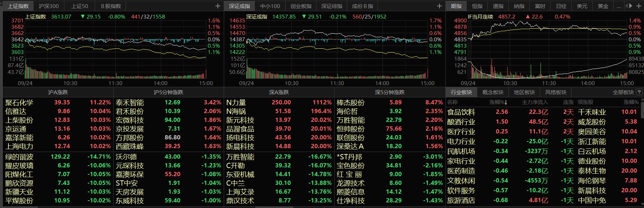Switch to 恒指 tab
Image resolution: width=644 pixels, height=208 pixels.
(x=477, y=6)
